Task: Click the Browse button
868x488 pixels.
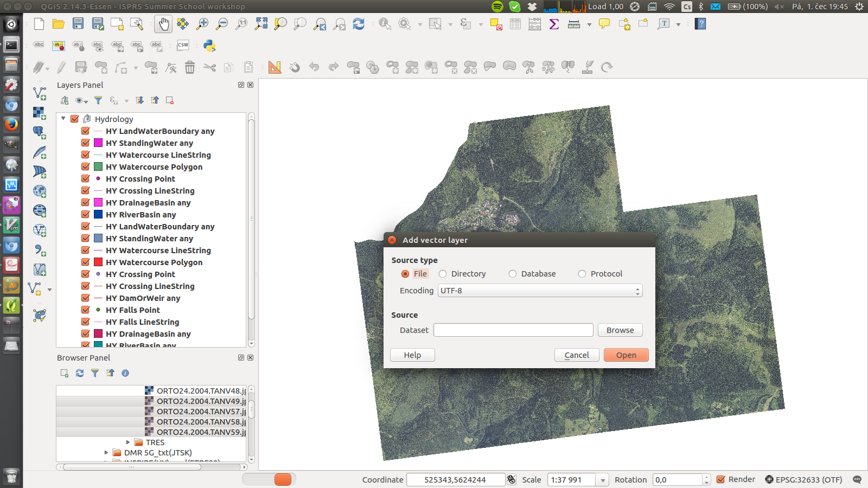Action: (x=620, y=330)
